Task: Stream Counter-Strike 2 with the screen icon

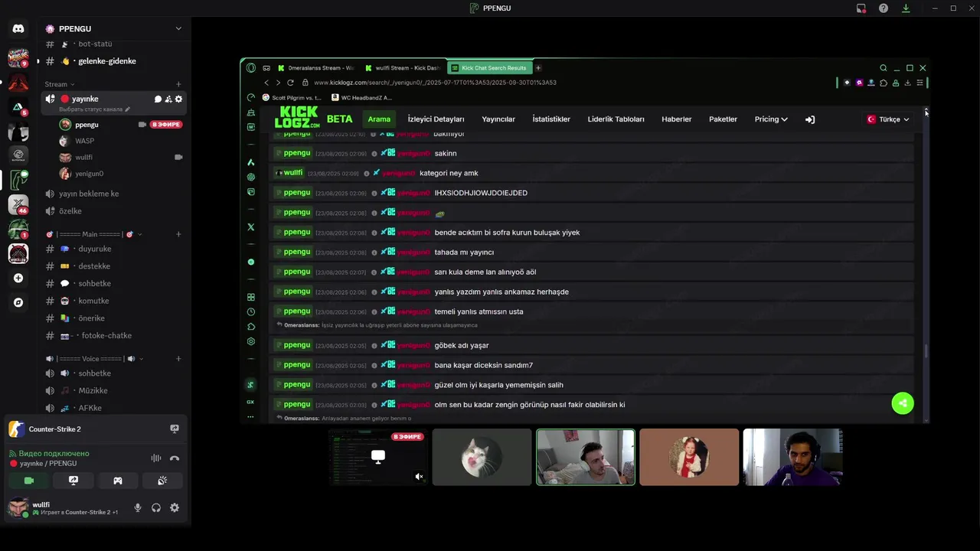Action: click(x=175, y=429)
